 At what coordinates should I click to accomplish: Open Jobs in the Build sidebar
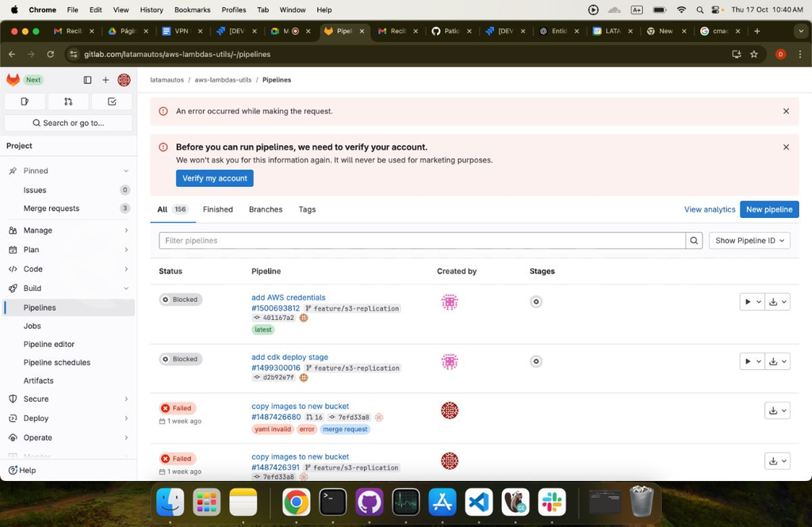(x=68, y=327)
